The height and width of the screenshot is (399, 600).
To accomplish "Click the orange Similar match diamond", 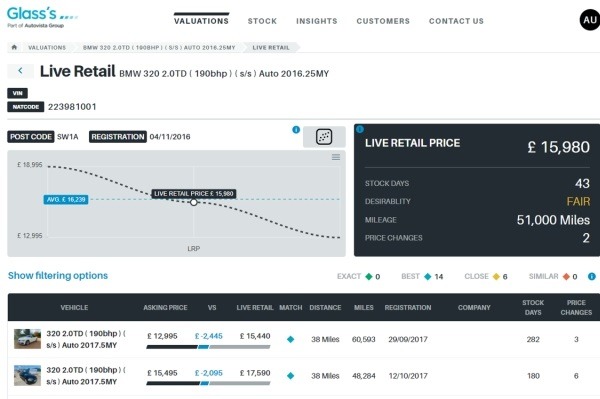I will point(566,276).
